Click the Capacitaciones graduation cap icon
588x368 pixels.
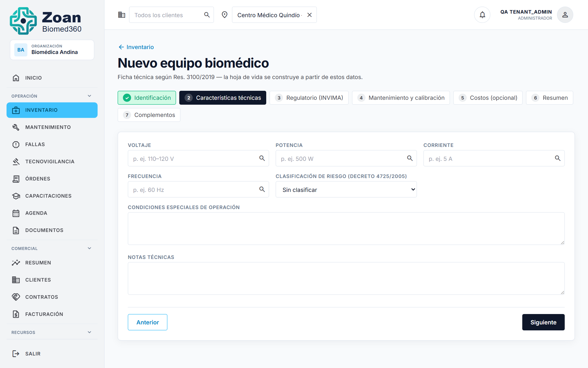16,196
